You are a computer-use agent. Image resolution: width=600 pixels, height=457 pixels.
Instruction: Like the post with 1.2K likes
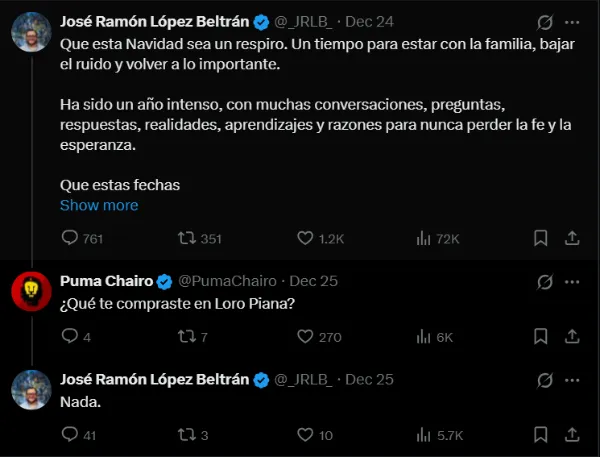point(306,239)
